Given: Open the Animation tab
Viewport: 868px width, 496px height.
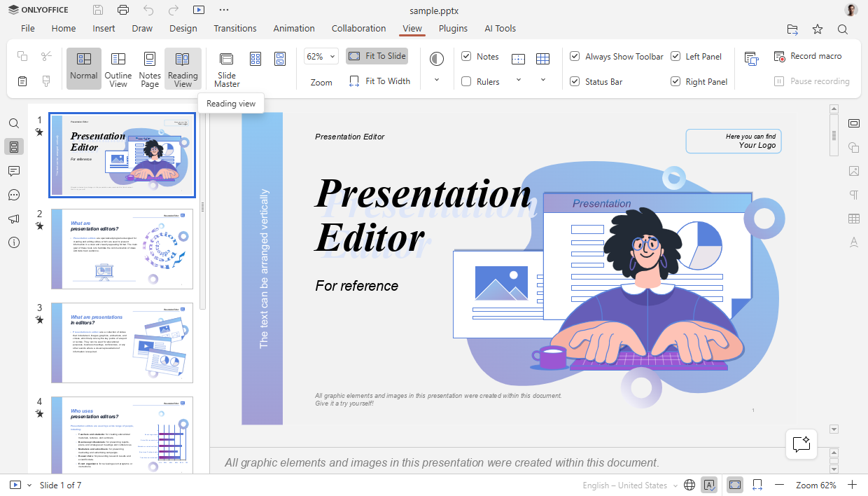Looking at the screenshot, I should pyautogui.click(x=294, y=29).
